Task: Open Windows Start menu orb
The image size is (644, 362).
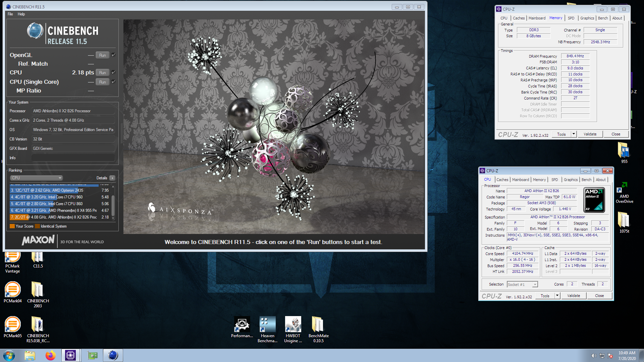Action: click(x=9, y=355)
